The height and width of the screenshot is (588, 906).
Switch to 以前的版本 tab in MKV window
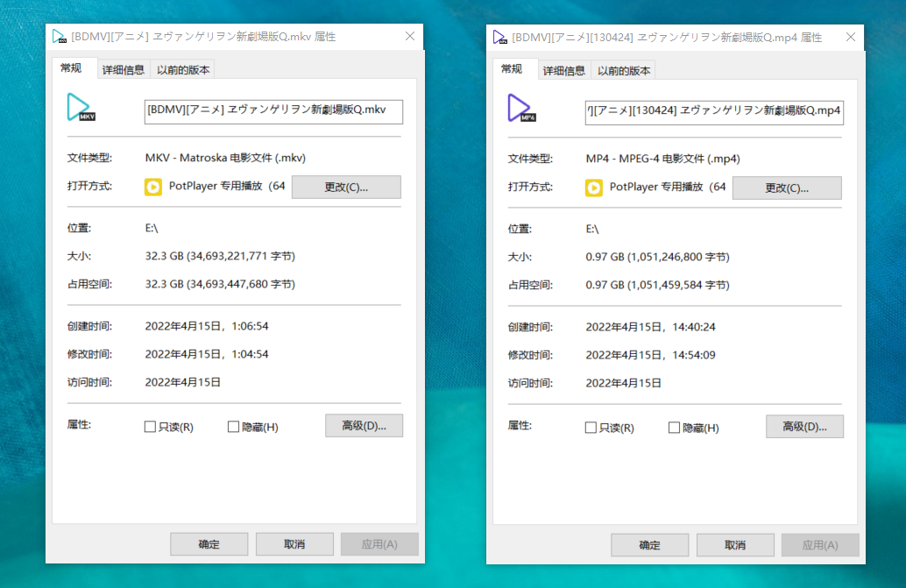point(183,70)
